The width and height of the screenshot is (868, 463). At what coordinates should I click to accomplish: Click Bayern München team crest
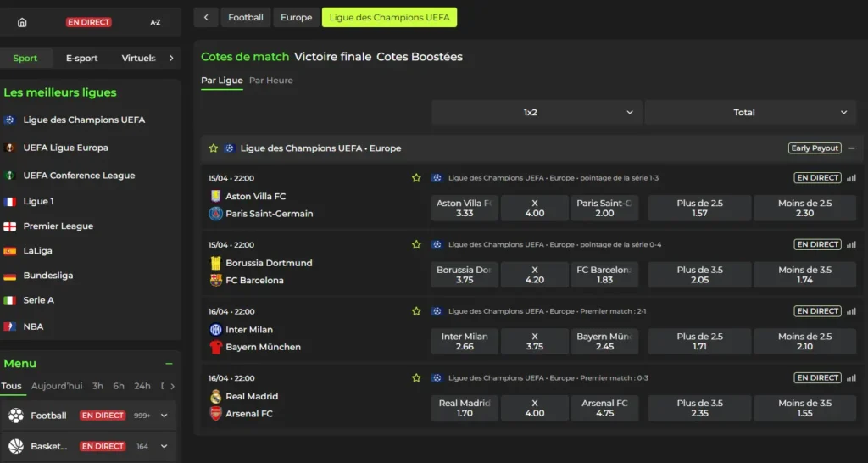[x=216, y=347]
